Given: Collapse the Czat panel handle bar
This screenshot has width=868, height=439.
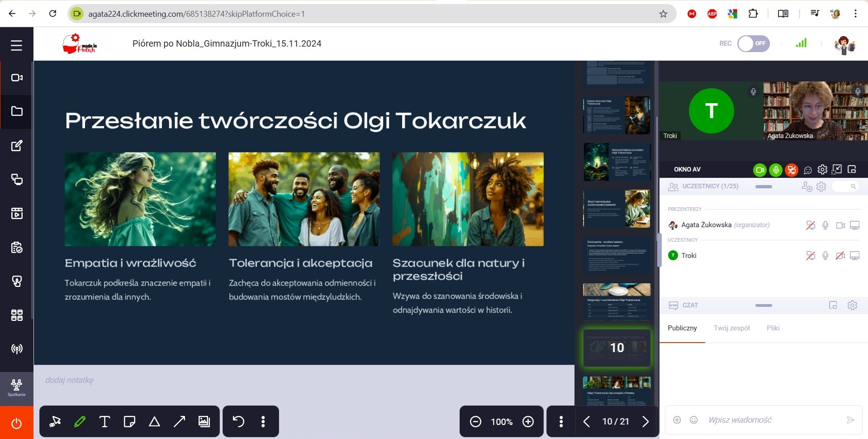Looking at the screenshot, I should (x=764, y=305).
